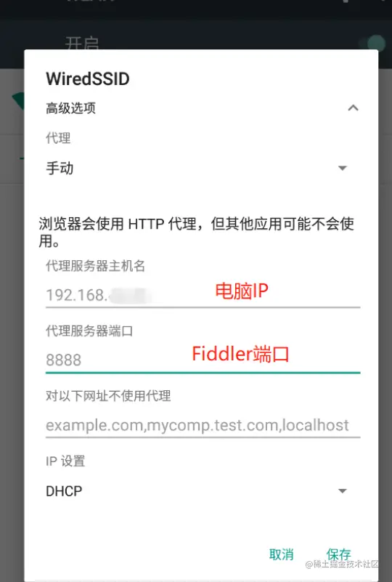The height and width of the screenshot is (582, 392).
Task: Toggle the Wi-Fi 开启 switch off
Action: [372, 43]
